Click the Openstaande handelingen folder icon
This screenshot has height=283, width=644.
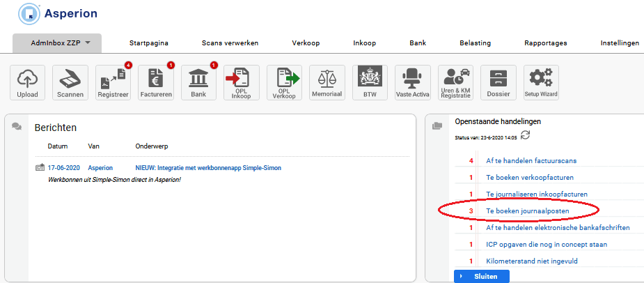pyautogui.click(x=438, y=126)
